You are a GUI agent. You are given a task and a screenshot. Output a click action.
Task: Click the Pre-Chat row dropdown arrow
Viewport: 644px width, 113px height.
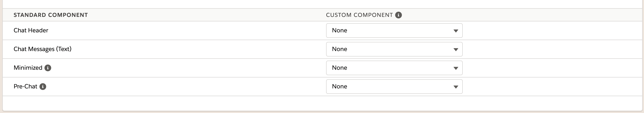(455, 87)
